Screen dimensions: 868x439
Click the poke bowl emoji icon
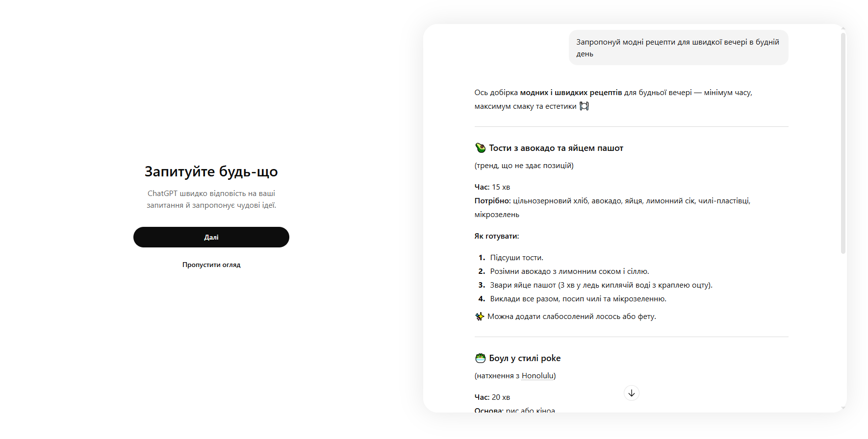pos(480,358)
